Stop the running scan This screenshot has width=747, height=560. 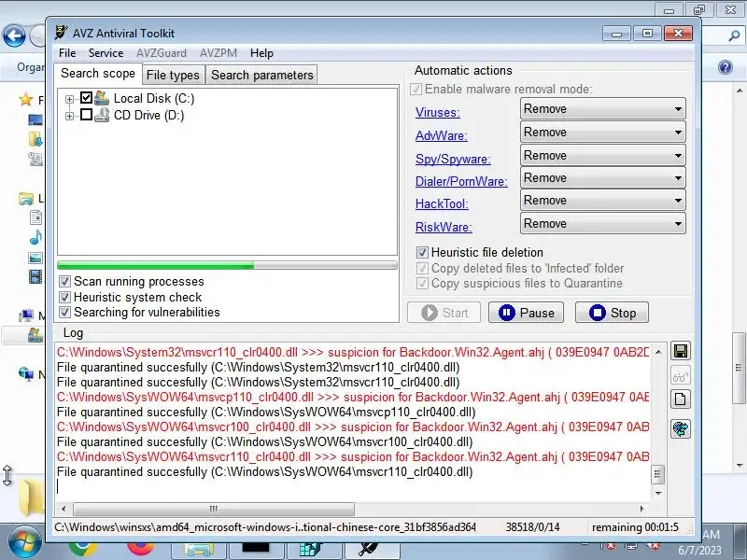(612, 313)
